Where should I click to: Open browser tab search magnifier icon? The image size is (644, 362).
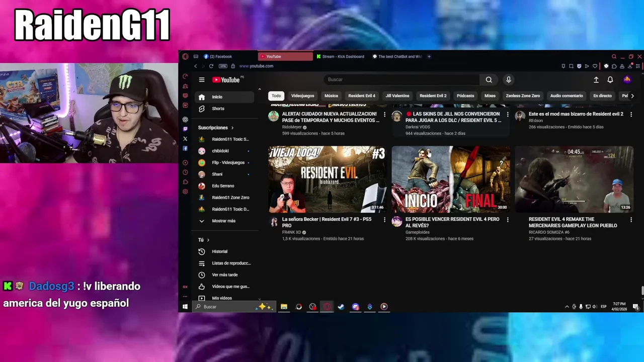(614, 56)
